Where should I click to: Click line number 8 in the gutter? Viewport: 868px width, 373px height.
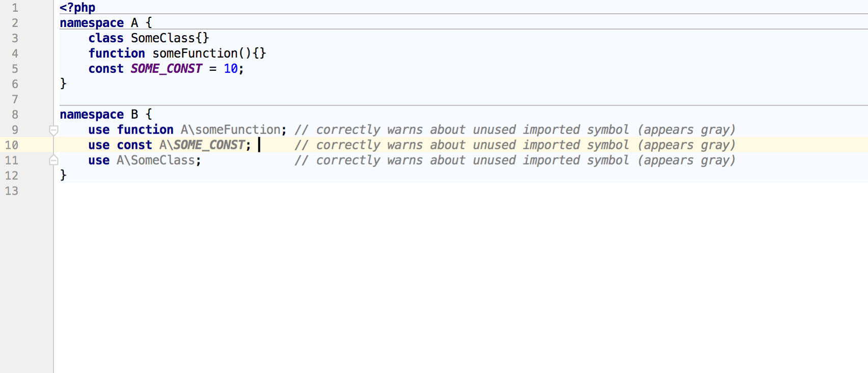(x=15, y=115)
